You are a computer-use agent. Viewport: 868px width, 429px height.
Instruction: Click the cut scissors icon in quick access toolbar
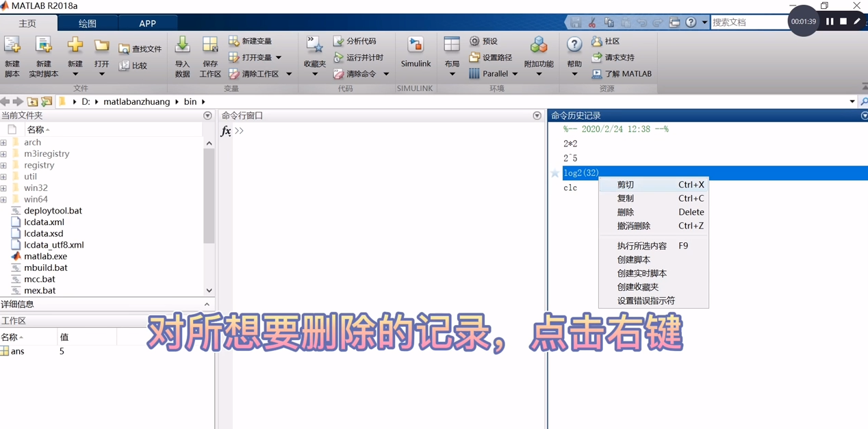coord(593,23)
